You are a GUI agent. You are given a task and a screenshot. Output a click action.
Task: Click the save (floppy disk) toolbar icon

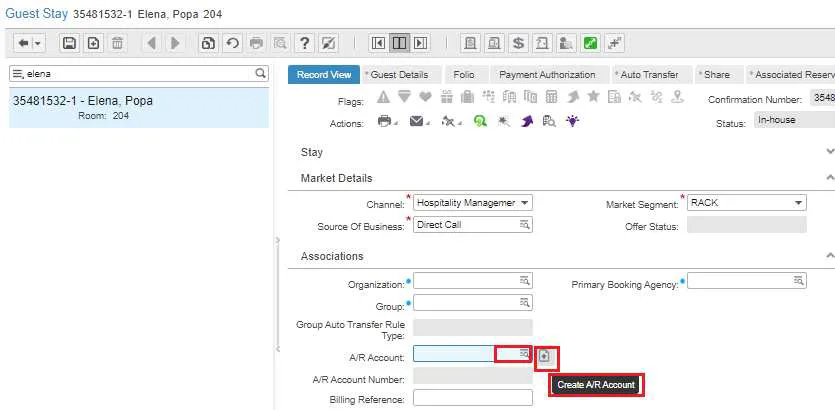click(x=69, y=43)
